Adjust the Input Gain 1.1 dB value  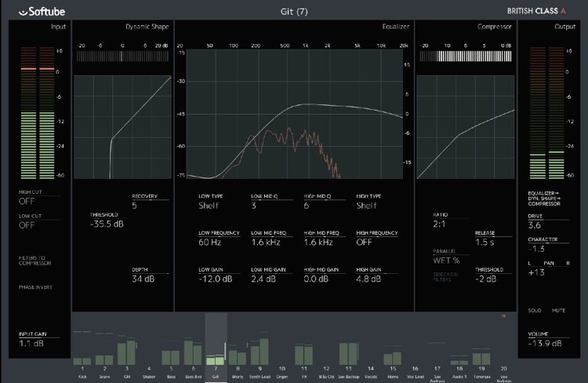[x=31, y=343]
